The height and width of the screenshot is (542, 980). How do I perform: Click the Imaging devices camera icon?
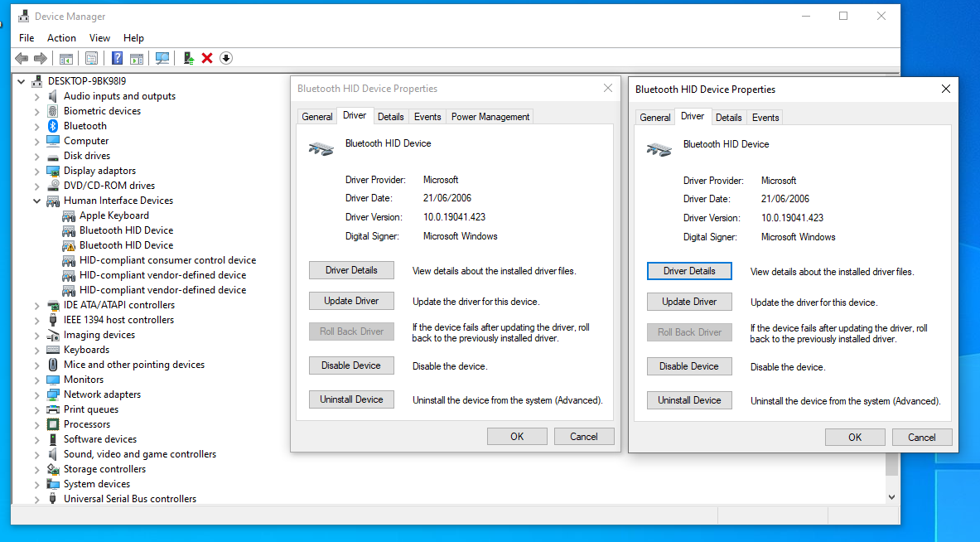click(x=53, y=335)
